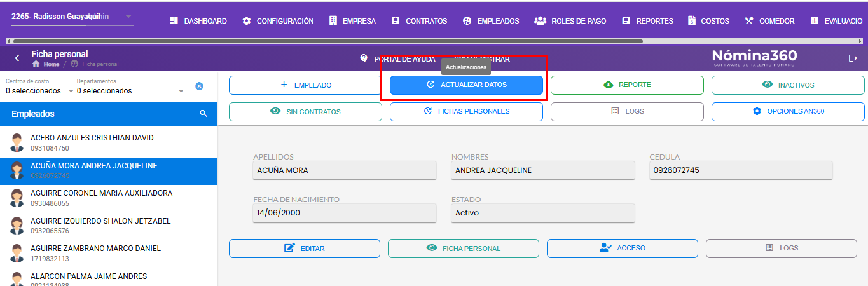Click the logout icon at top right
Viewport: 868px width, 286px height.
[x=853, y=58]
